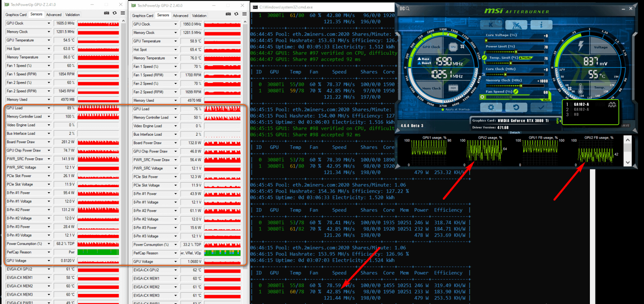The width and height of the screenshot is (644, 304).
Task: Toggle Auto fan speed mode
Action: click(x=546, y=100)
